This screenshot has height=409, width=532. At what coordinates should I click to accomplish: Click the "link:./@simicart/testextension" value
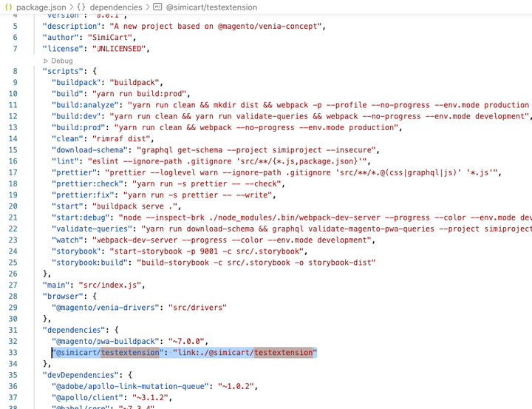coord(245,352)
